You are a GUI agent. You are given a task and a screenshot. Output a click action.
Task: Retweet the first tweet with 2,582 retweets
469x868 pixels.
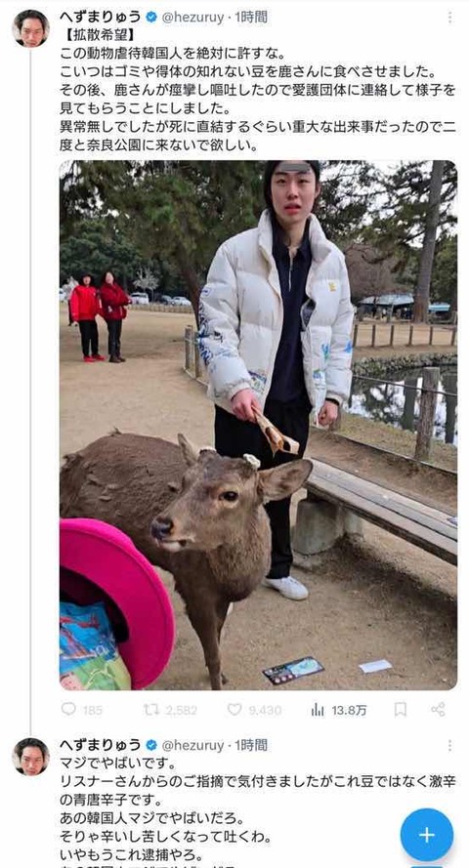point(169,709)
